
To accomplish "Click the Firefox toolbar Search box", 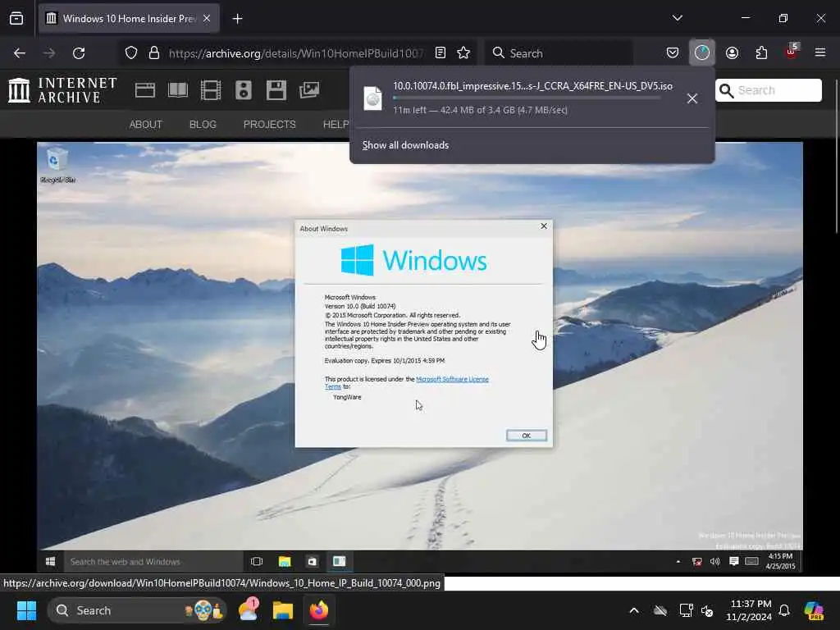I will [558, 53].
